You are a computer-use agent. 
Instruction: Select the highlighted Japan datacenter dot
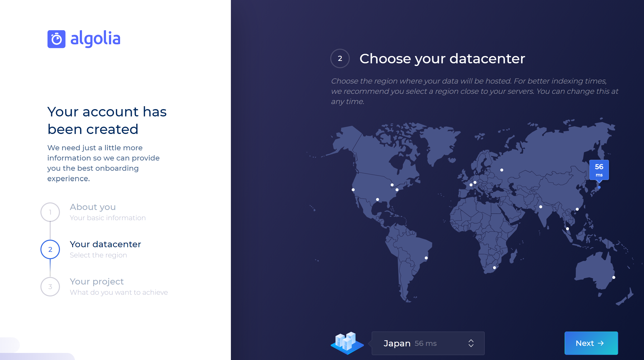[x=599, y=187]
